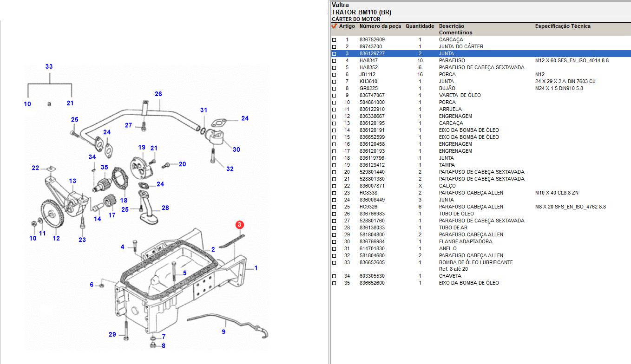Select the checkbox for item 33 oil pump assembly

(x=334, y=263)
